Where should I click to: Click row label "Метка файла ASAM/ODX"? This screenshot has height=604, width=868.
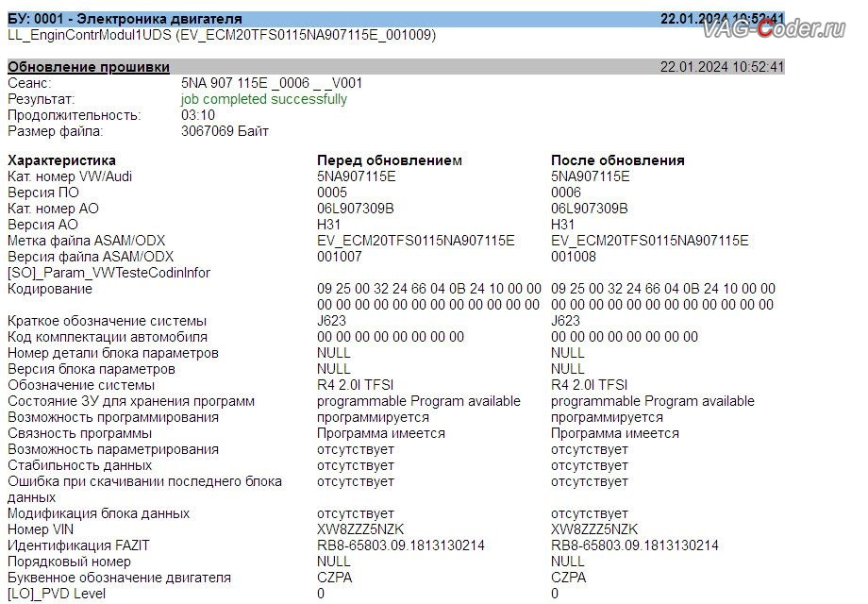point(87,241)
